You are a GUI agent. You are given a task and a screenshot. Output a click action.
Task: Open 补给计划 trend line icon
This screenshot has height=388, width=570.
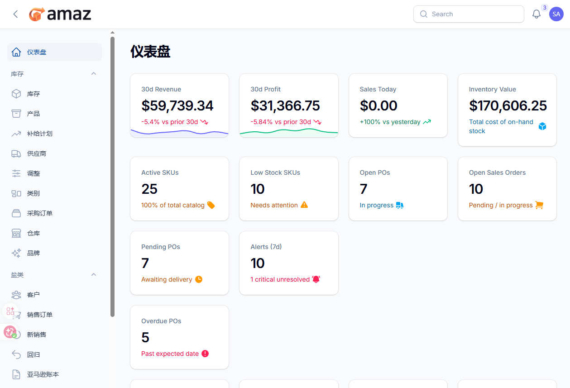coord(16,133)
